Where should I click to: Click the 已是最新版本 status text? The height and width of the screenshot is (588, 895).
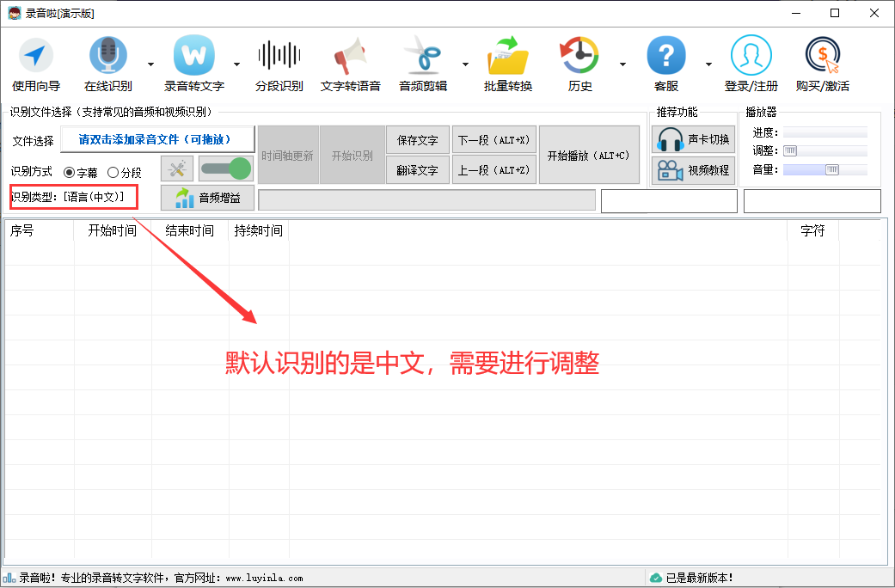tap(700, 578)
